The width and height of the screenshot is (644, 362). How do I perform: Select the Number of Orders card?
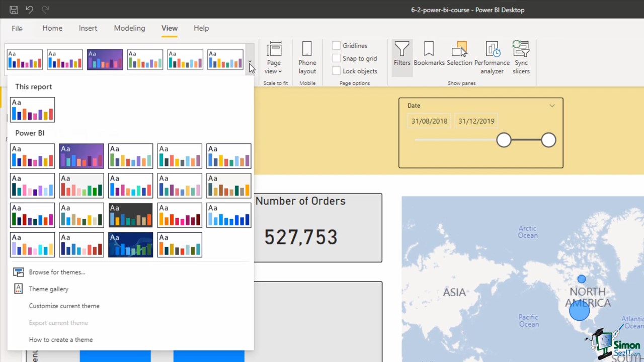click(318, 228)
